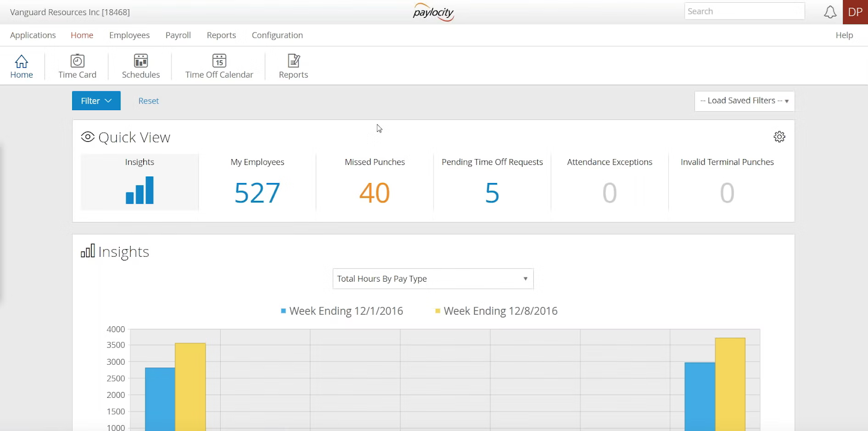The height and width of the screenshot is (431, 868).
Task: Open the DP user profile avatar
Action: tap(856, 12)
